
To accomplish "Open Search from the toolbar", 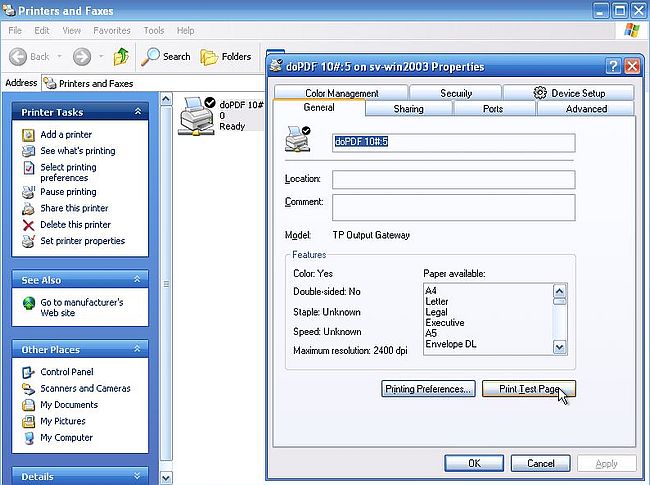I will coord(166,57).
